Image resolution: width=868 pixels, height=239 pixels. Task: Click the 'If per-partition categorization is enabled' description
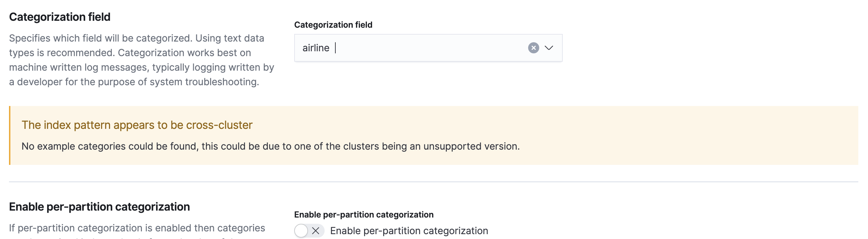click(137, 228)
